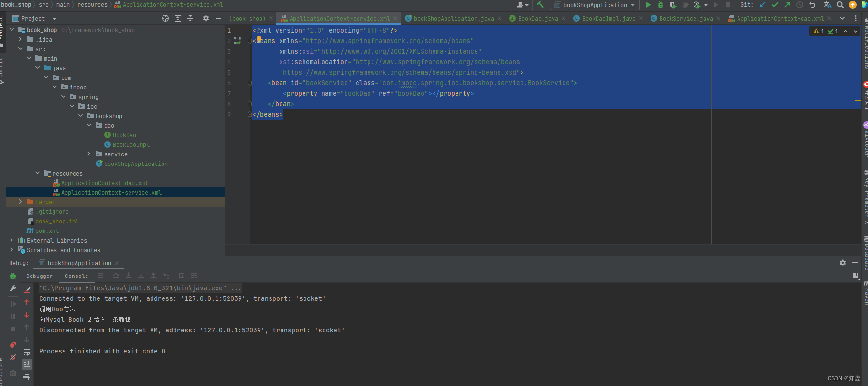Screen dimensions: 868x386
Task: Collapse the resources folder
Action: pos(38,173)
